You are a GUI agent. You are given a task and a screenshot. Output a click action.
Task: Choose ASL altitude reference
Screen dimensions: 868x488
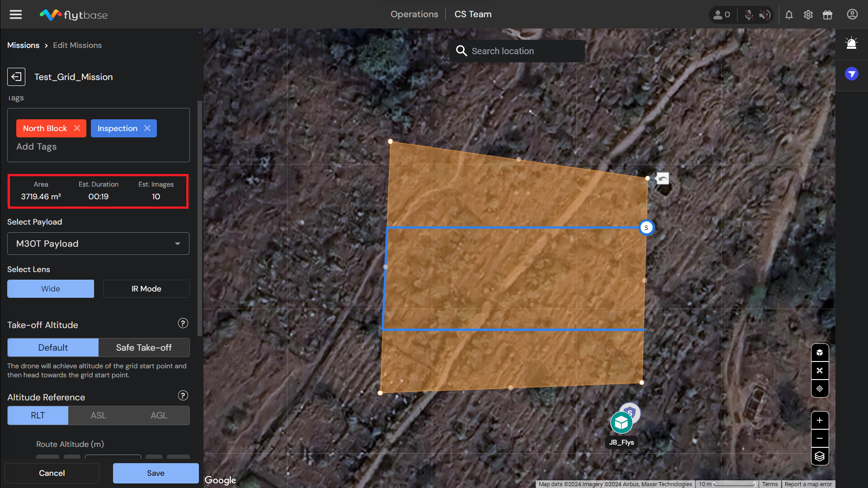[x=98, y=415]
